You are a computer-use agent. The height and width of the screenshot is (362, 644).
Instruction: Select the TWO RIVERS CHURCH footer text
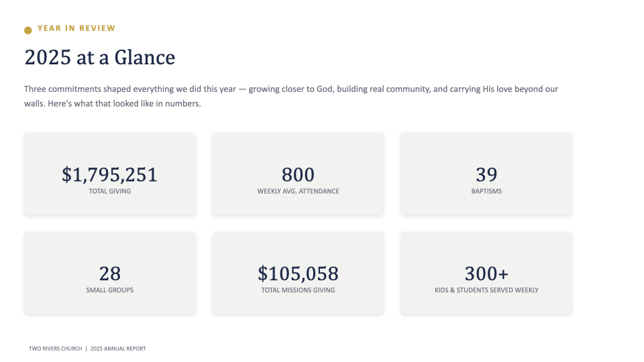tap(56, 349)
